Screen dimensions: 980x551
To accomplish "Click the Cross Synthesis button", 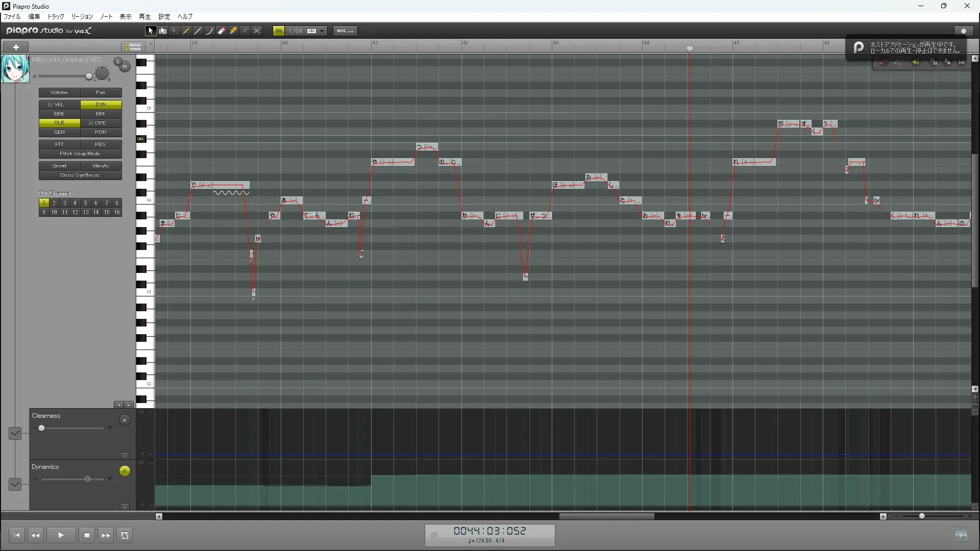I will [x=80, y=175].
